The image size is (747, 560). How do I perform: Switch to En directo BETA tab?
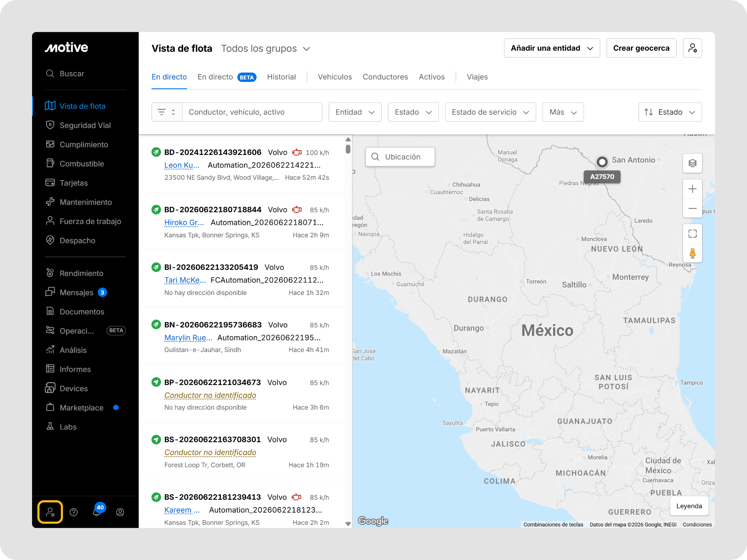tap(227, 77)
